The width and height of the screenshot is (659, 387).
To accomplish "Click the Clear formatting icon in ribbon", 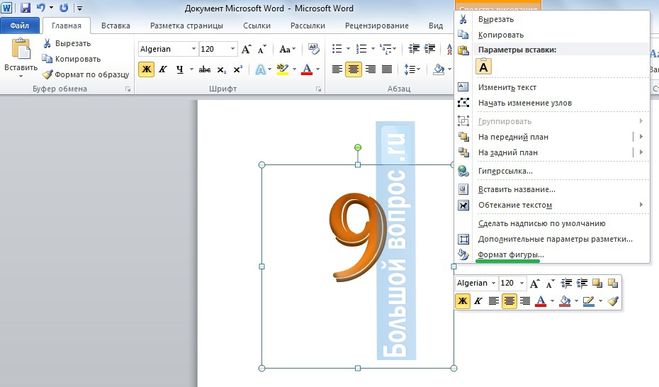I will click(314, 49).
